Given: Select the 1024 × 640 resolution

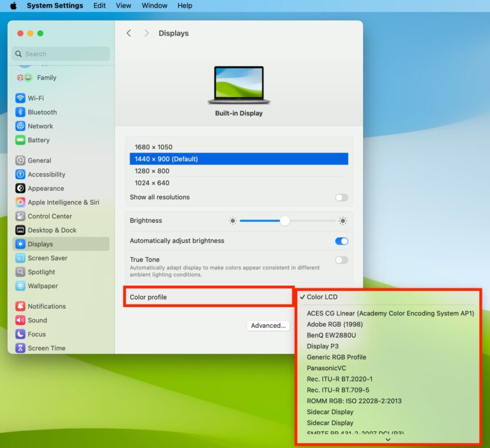Looking at the screenshot, I should click(x=239, y=183).
